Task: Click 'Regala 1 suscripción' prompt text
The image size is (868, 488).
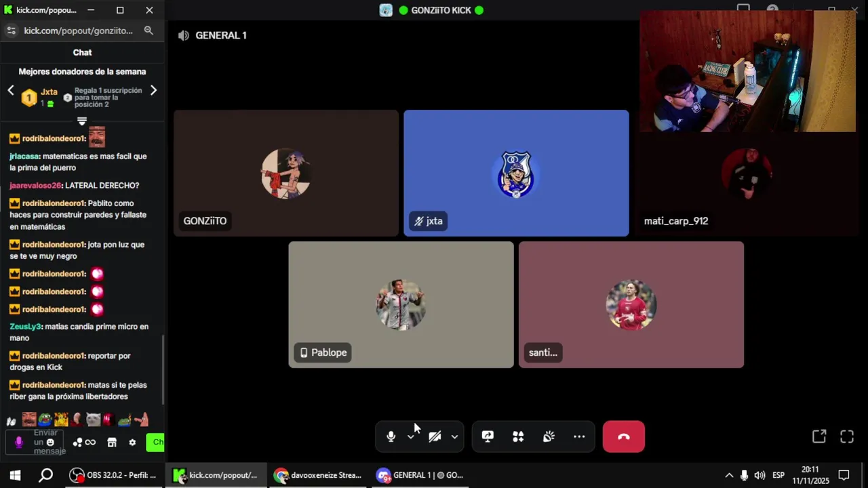Action: 108,97
